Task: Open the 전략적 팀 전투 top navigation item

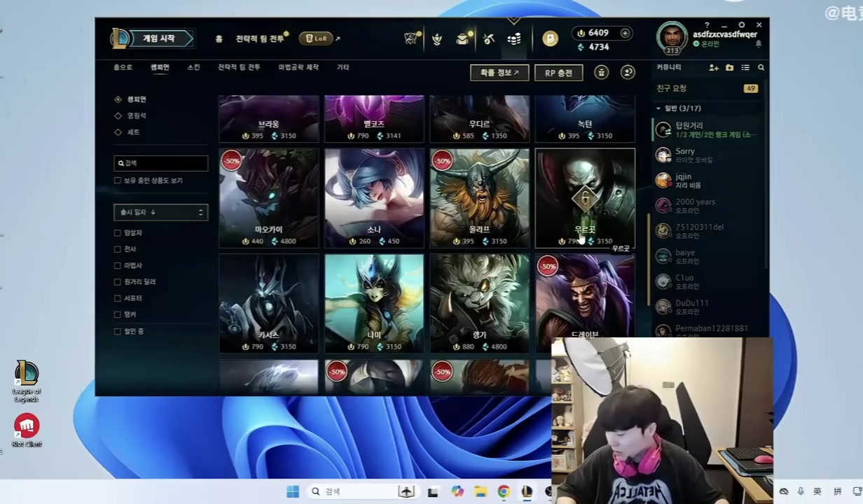Action: [x=260, y=39]
